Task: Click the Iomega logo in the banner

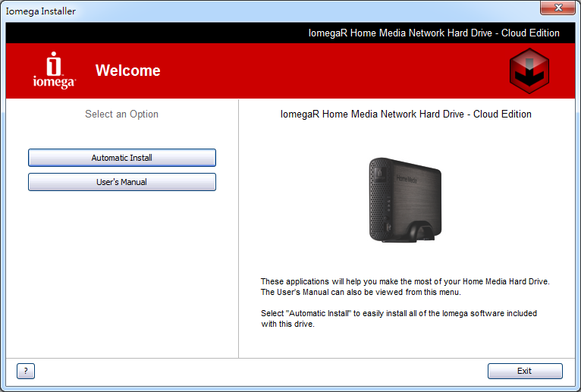Action: point(54,71)
